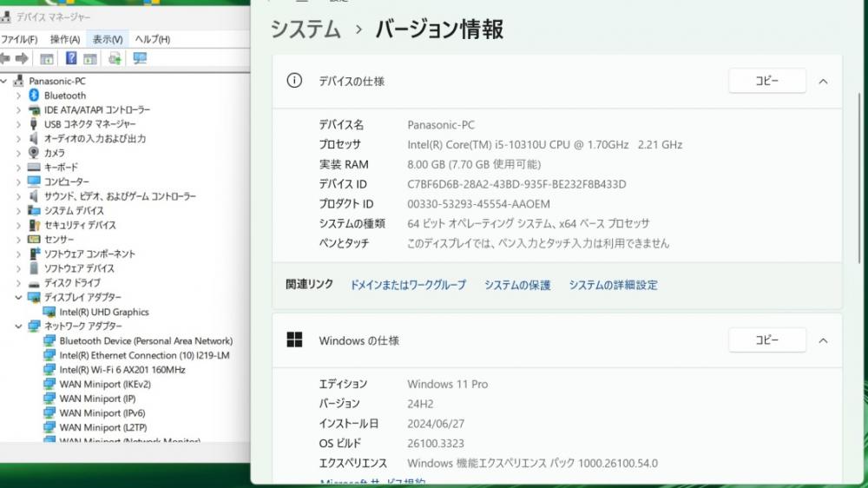Select the セキュリティ デバイス category icon
Image resolution: width=868 pixels, height=488 pixels.
[x=34, y=225]
